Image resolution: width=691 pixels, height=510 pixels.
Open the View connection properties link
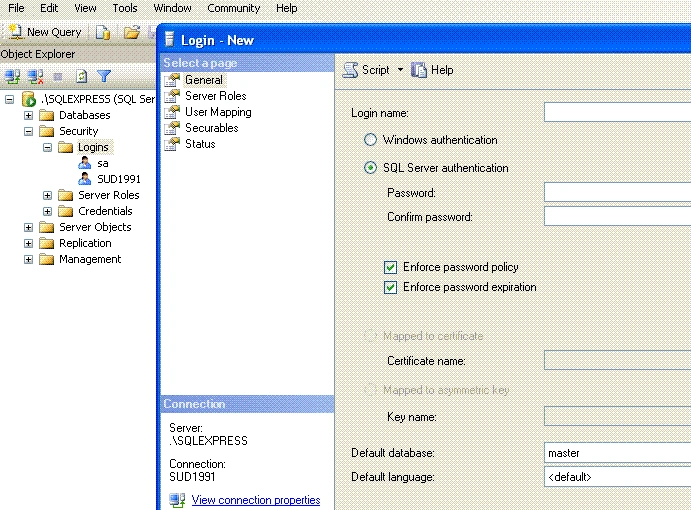[x=256, y=500]
